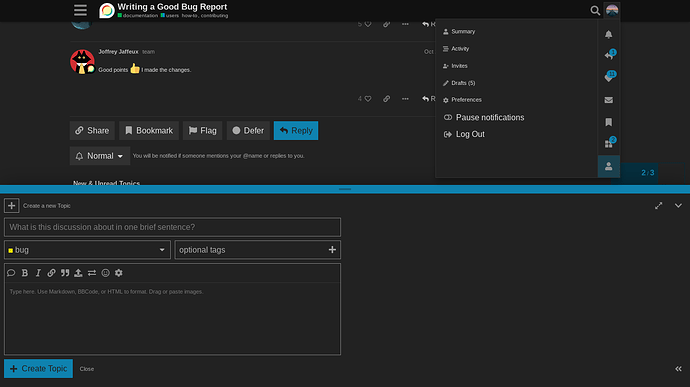
Task: Click the Create Topic button
Action: [x=38, y=369]
